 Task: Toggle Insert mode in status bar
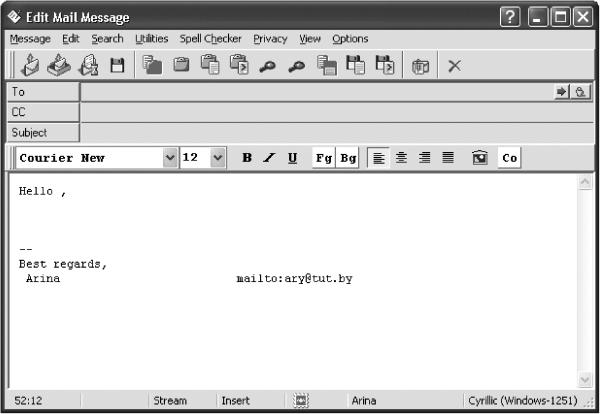tap(235, 401)
